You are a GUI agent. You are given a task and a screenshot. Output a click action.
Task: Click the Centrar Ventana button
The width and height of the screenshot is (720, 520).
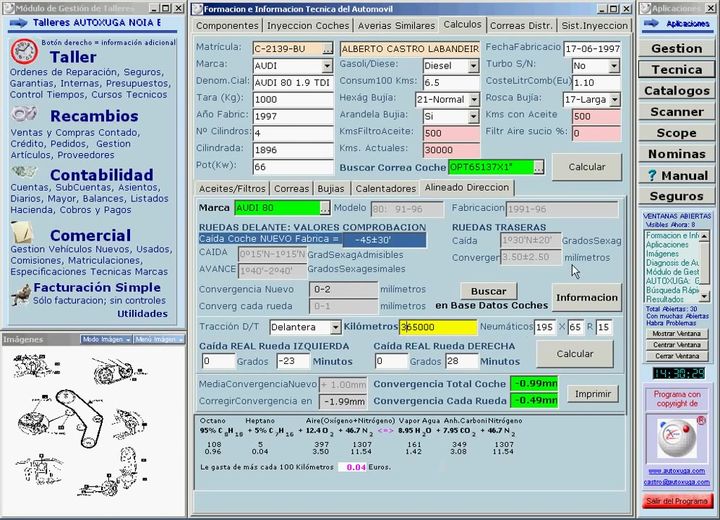(x=676, y=345)
